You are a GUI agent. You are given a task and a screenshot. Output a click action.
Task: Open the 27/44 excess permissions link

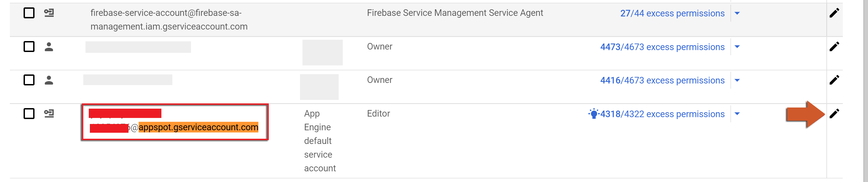(x=672, y=13)
